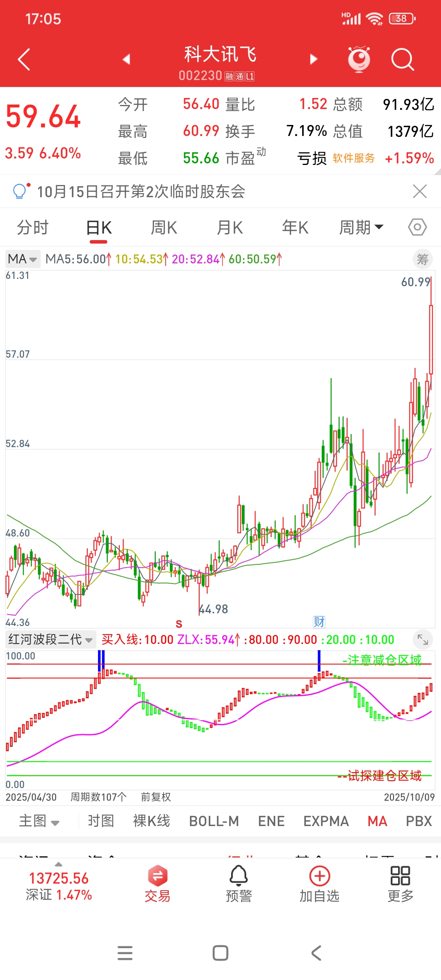
Task: Toggle the 筹 chip distribution button
Action: tap(423, 259)
